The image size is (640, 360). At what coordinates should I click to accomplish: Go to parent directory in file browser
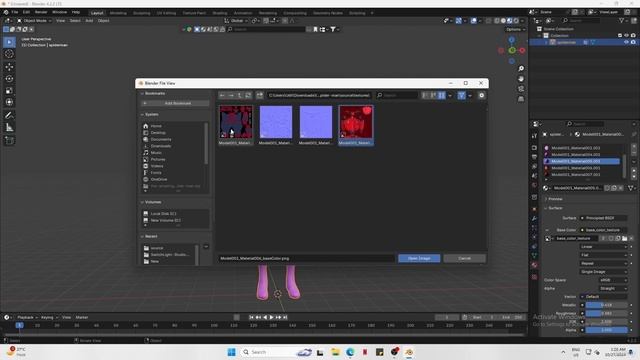[x=240, y=95]
